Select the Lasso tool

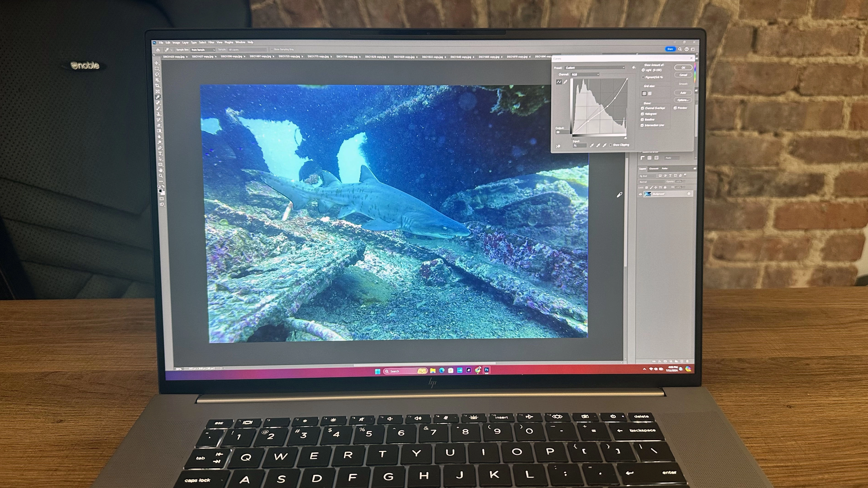157,74
